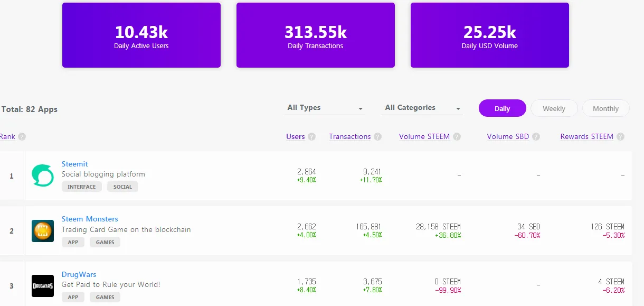Image resolution: width=644 pixels, height=306 pixels.
Task: Select the Daily time range
Action: pos(503,108)
